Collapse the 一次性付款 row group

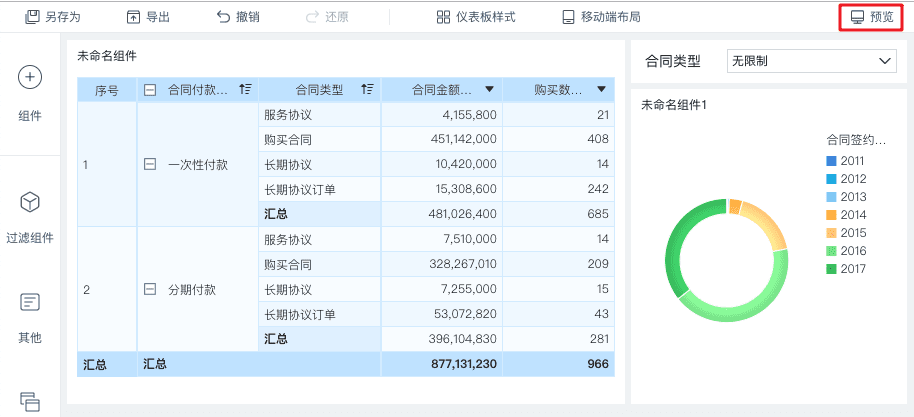pos(150,164)
